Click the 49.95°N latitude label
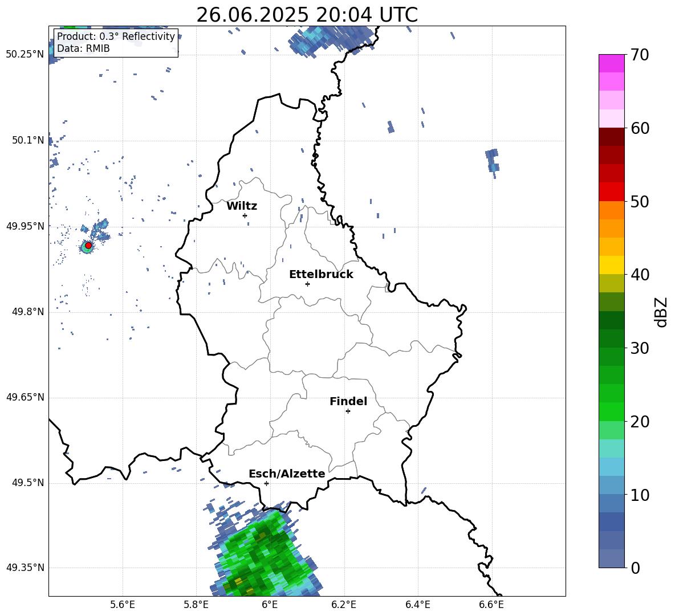 [x=25, y=226]
